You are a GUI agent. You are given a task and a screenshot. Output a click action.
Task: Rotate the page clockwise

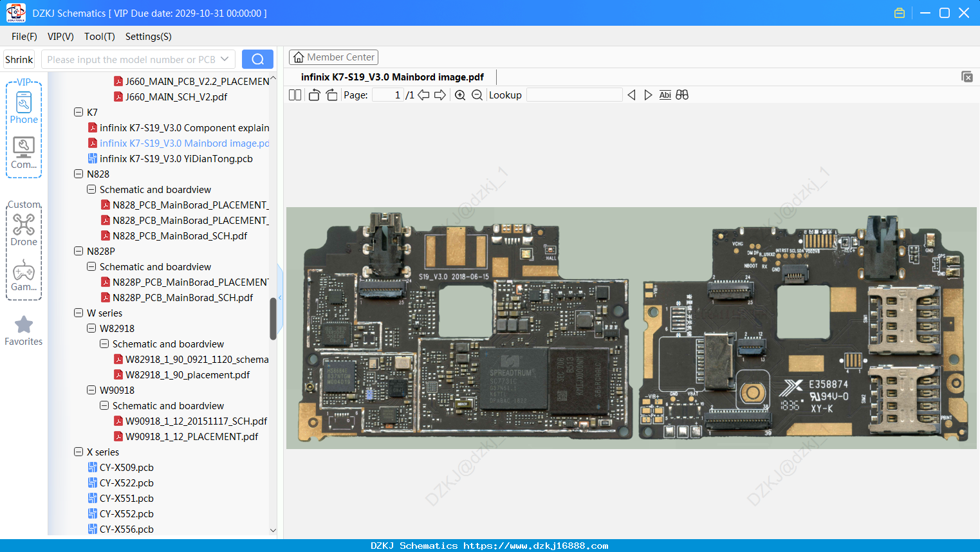[331, 95]
